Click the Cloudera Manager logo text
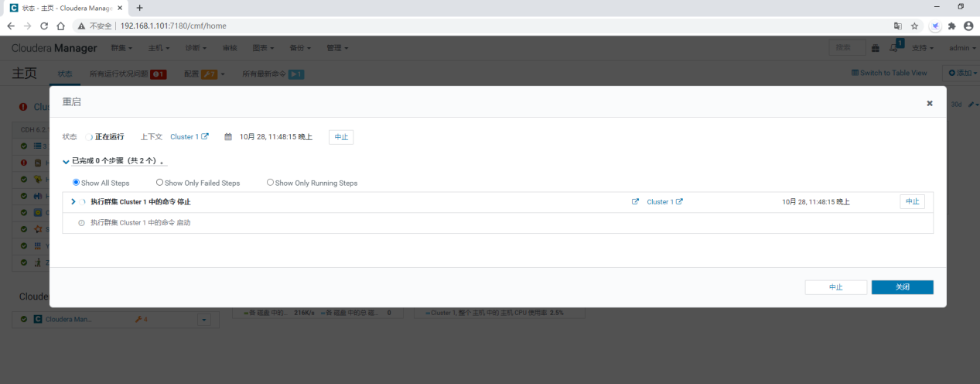The width and height of the screenshot is (980, 384). (x=54, y=48)
